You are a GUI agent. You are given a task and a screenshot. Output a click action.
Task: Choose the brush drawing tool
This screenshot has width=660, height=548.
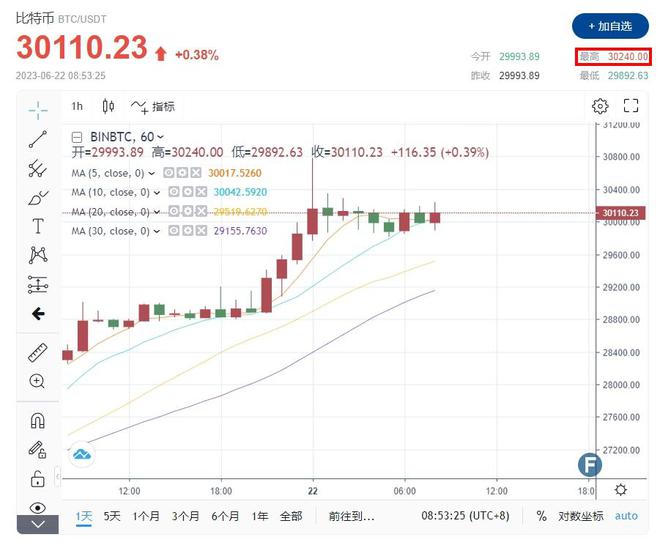coord(38,197)
